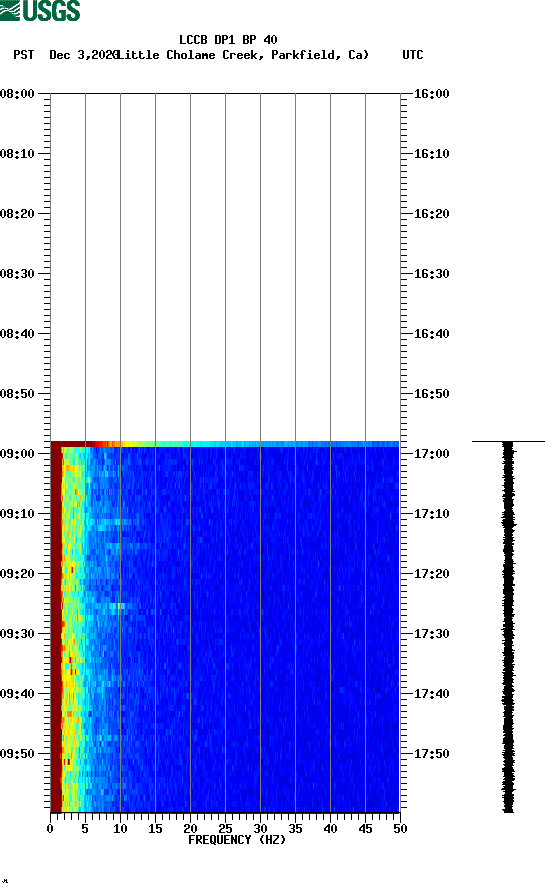Click the '08:00' PST time label
Viewport: 552px width, 892px height.
[18, 94]
